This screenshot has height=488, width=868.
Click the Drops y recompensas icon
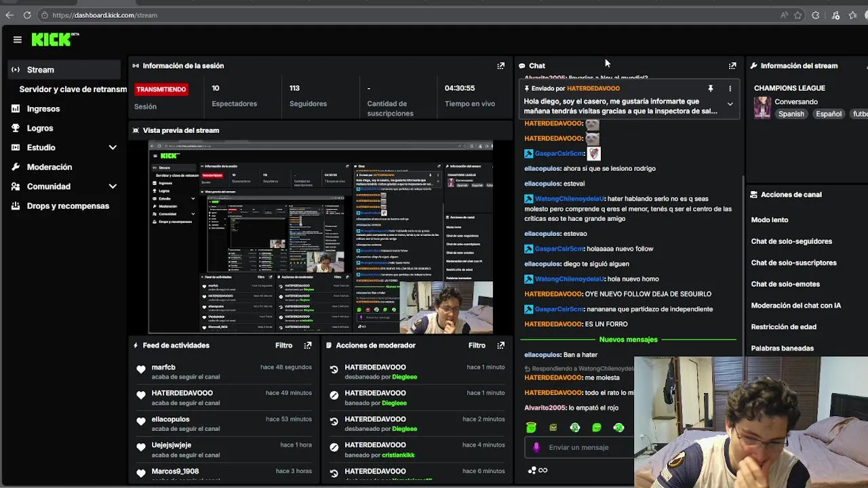[16, 206]
